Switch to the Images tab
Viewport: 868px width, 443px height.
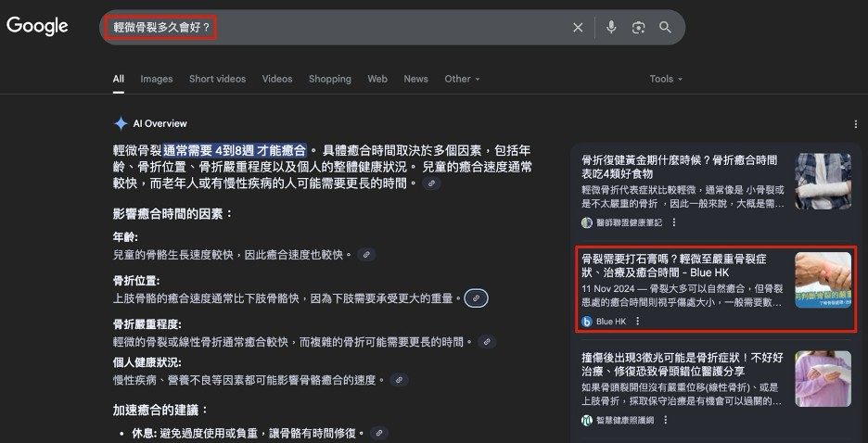(157, 79)
